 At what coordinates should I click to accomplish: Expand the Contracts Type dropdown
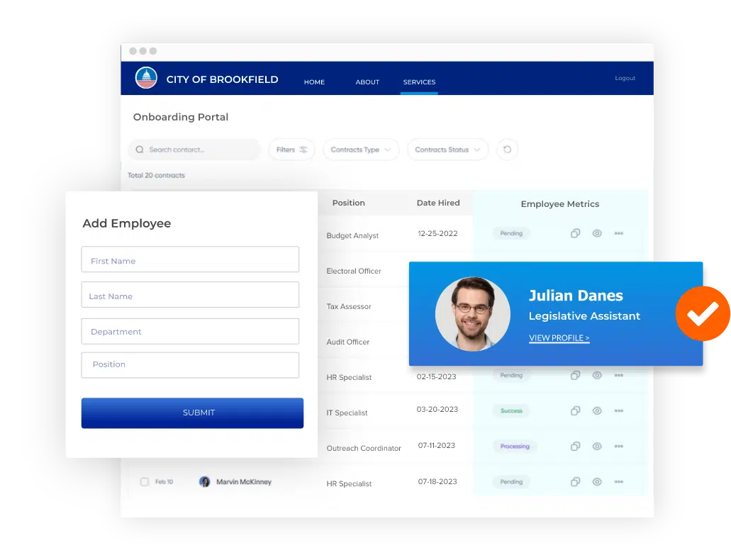(360, 150)
